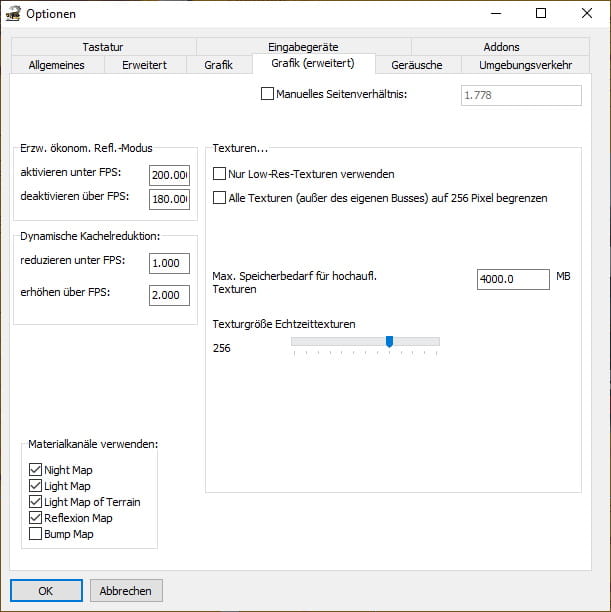Select the Allgemeines tab
Screen dimensions: 611x612
click(x=55, y=65)
